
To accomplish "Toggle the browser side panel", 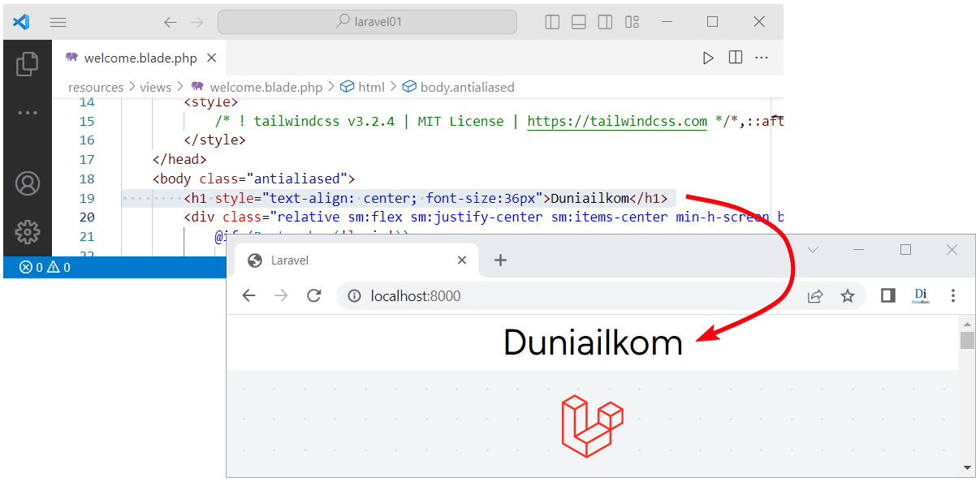I will [888, 296].
